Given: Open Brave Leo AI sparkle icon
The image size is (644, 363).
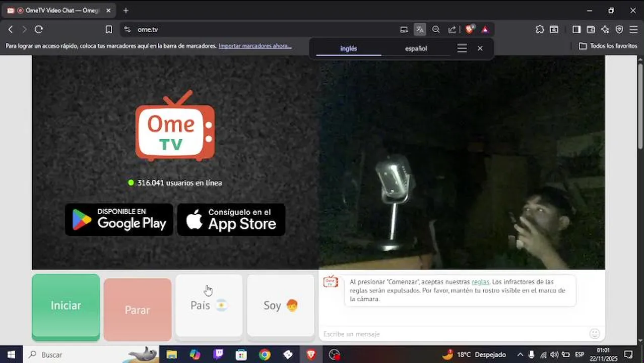Looking at the screenshot, I should [x=605, y=29].
